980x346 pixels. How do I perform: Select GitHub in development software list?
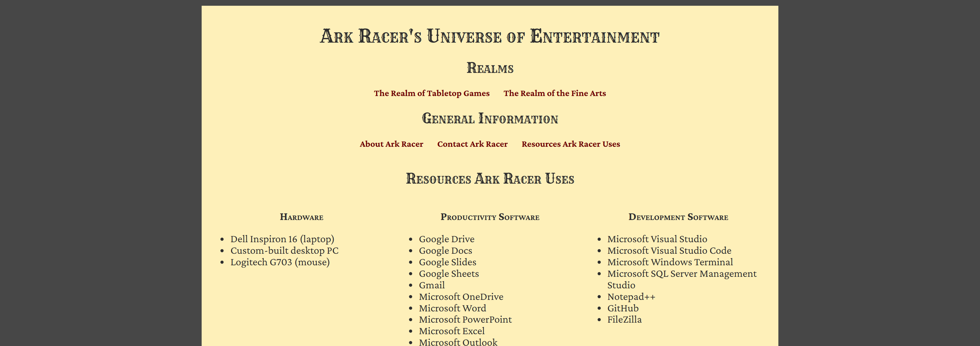(x=623, y=308)
